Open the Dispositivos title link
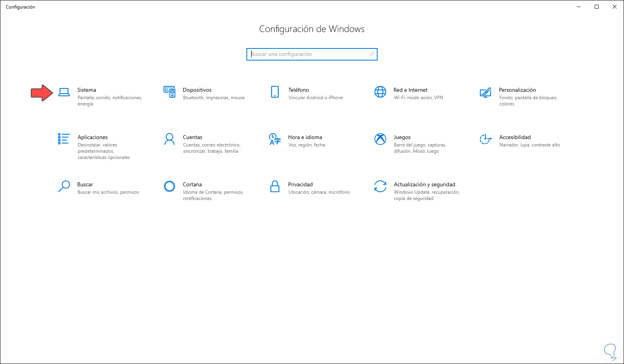Viewport: 624px width, 364px height. [x=197, y=90]
